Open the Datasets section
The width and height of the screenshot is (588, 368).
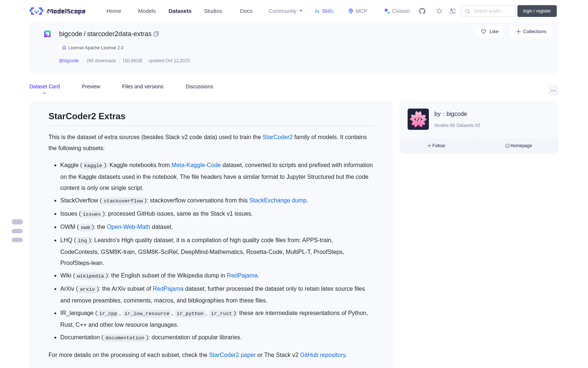pos(180,11)
